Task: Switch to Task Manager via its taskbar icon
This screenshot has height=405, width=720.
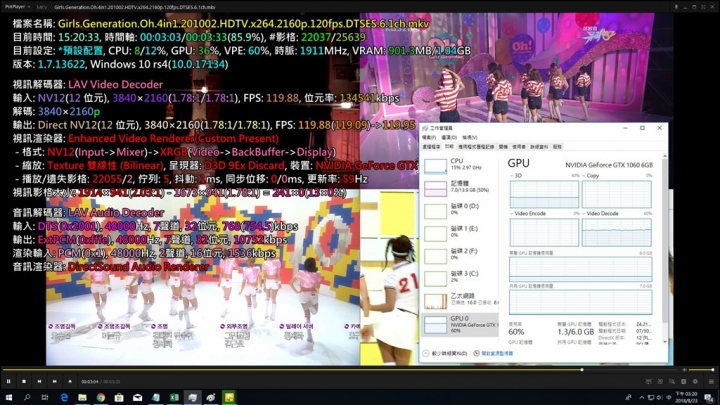Action: tap(192, 397)
